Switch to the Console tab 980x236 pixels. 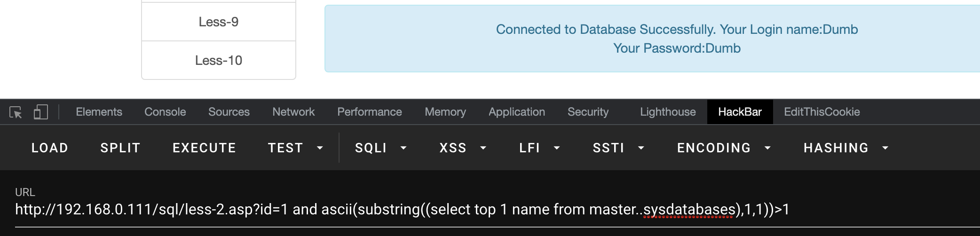[165, 112]
